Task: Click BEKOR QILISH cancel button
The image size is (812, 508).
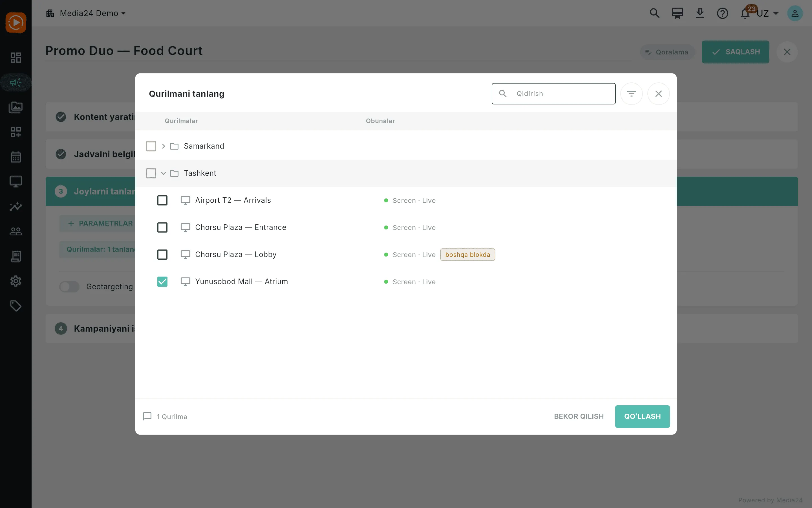Action: 579,417
